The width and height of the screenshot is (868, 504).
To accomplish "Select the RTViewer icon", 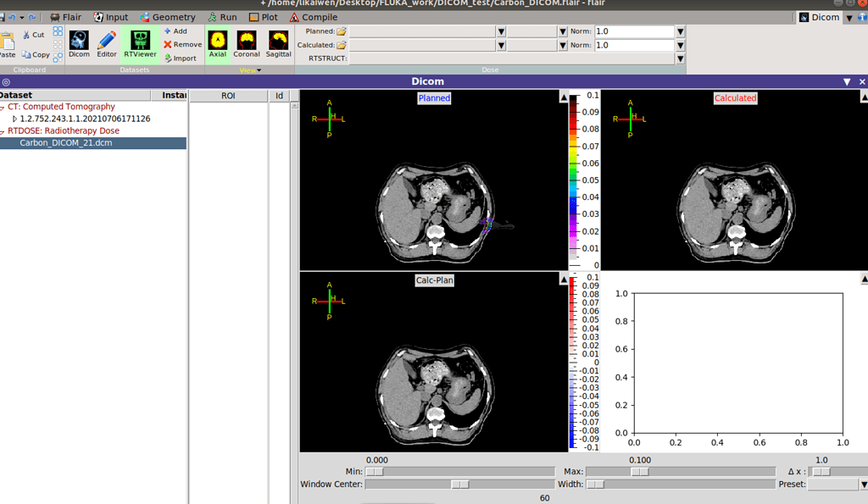I will point(140,42).
